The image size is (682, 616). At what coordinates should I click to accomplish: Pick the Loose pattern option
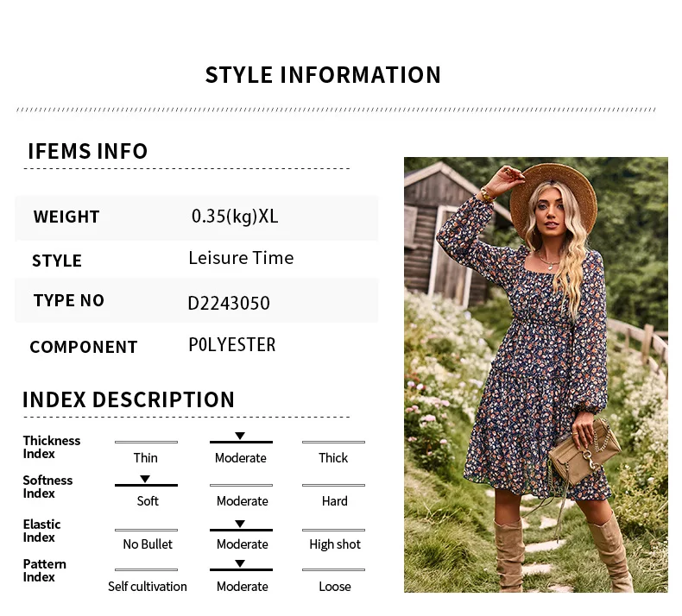pos(334,587)
